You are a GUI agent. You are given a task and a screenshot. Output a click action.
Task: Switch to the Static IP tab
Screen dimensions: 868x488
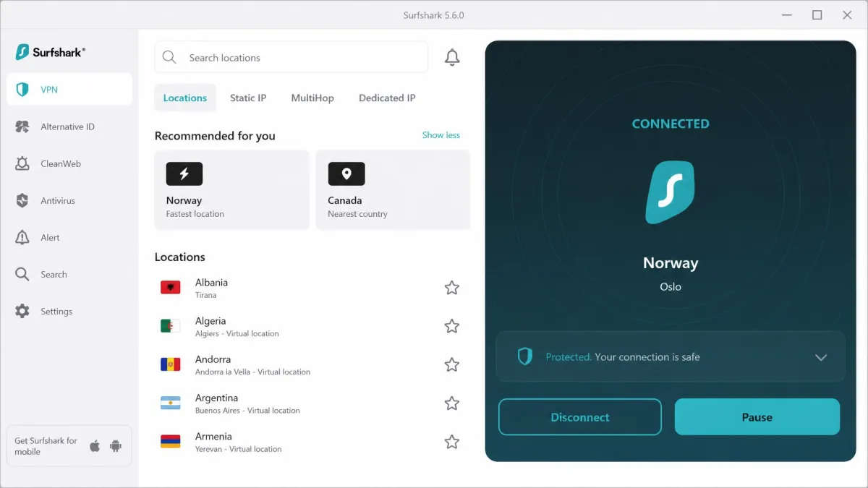pos(248,98)
